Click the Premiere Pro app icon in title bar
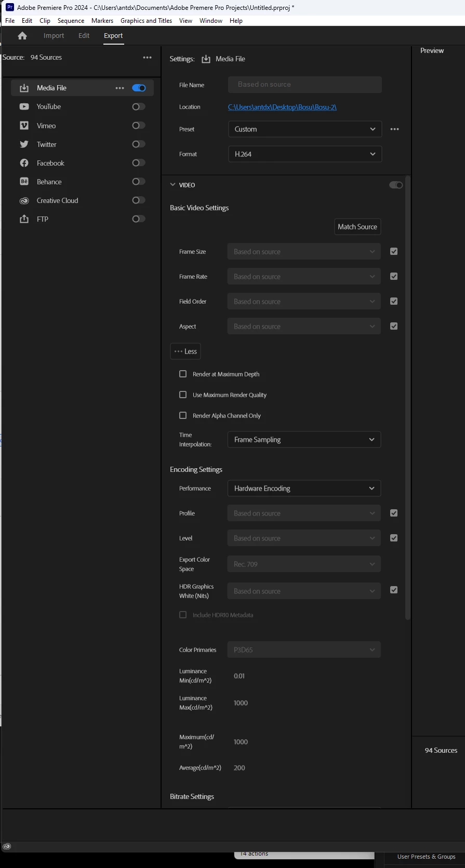This screenshot has width=465, height=868. [9, 7]
